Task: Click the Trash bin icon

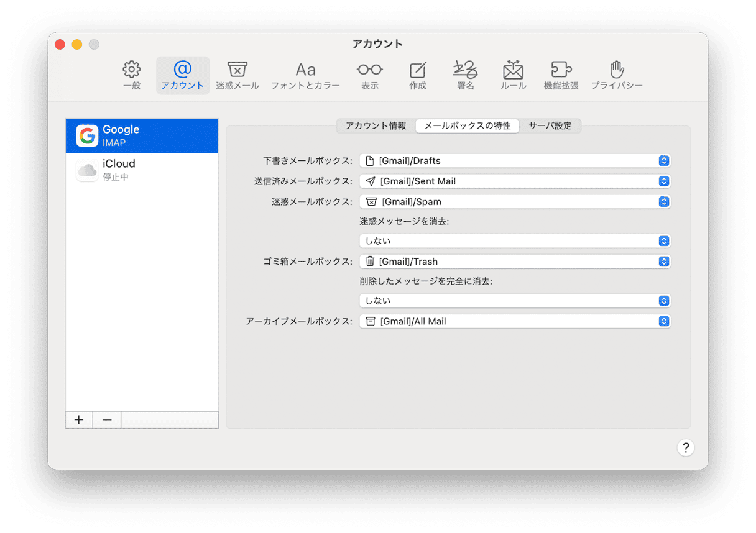Action: pyautogui.click(x=370, y=262)
